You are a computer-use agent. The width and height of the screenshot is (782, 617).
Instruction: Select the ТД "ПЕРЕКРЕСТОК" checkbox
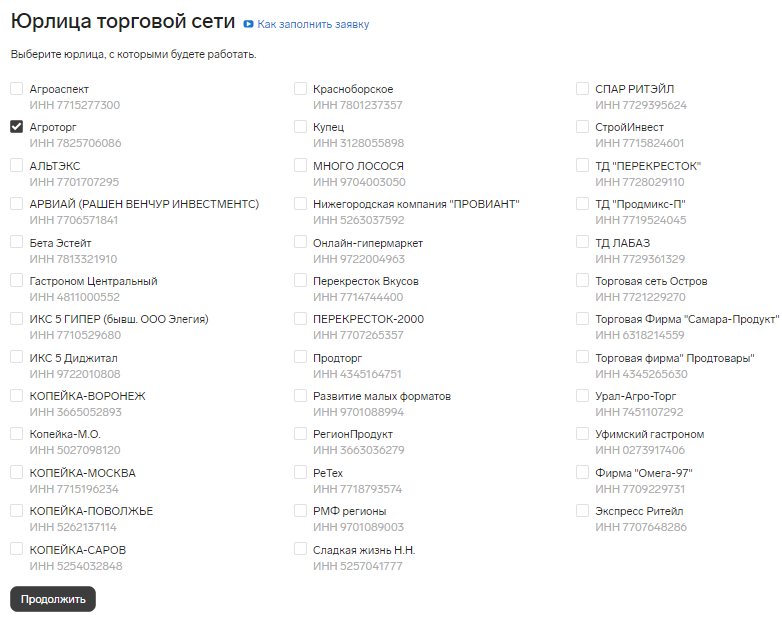pyautogui.click(x=582, y=165)
